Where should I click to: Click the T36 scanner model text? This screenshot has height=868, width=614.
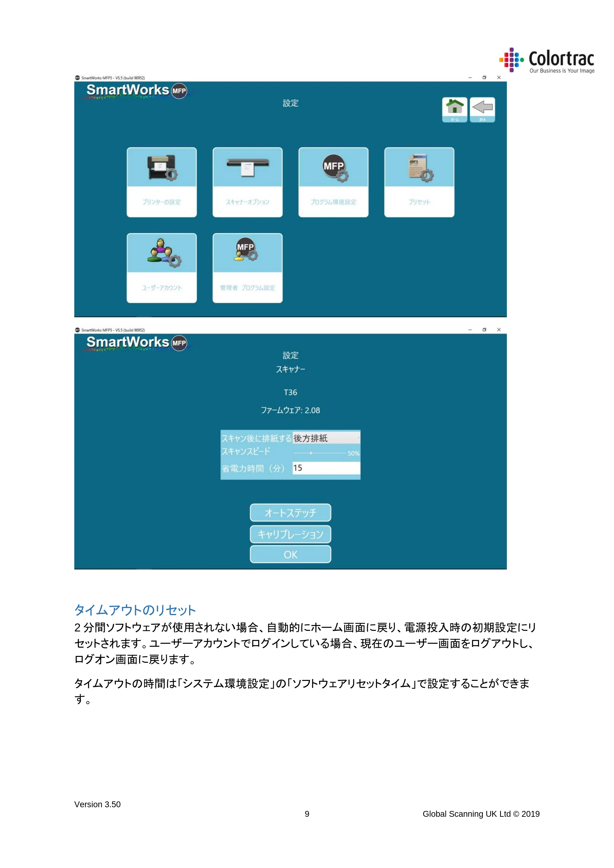(290, 392)
